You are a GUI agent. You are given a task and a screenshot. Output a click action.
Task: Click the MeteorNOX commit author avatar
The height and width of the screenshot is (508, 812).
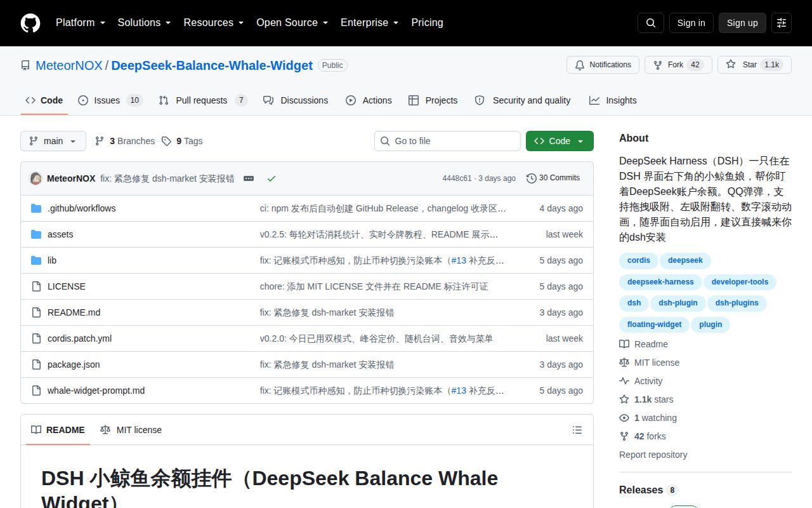[x=36, y=178]
